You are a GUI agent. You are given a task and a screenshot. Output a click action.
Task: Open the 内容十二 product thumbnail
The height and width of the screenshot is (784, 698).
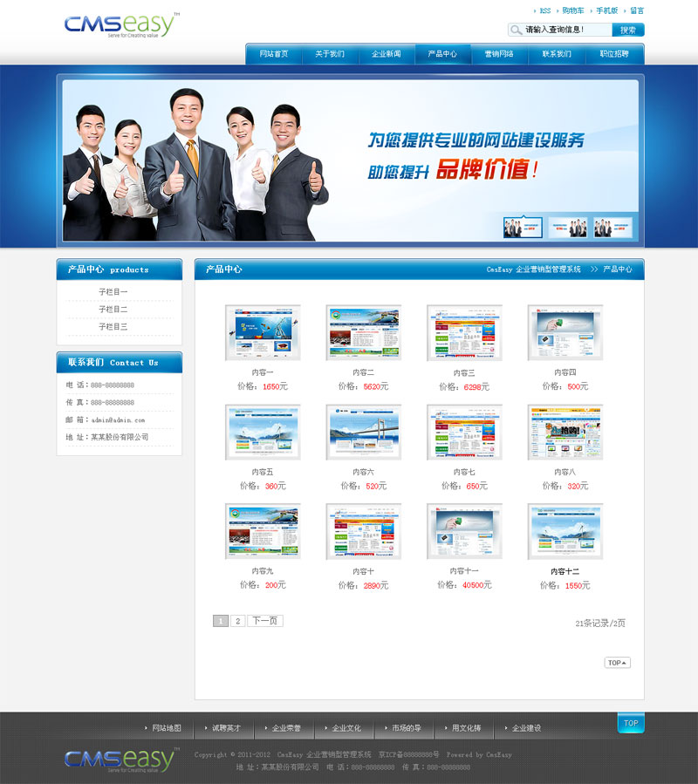coord(565,531)
